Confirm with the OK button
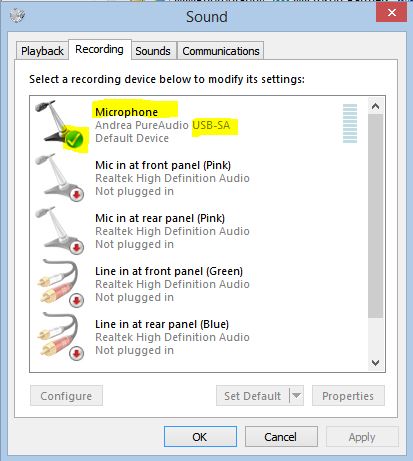 coord(200,437)
